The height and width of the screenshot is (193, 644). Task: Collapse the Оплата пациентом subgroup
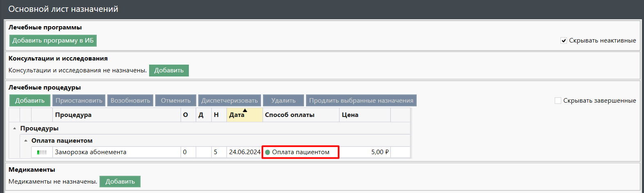[26, 141]
